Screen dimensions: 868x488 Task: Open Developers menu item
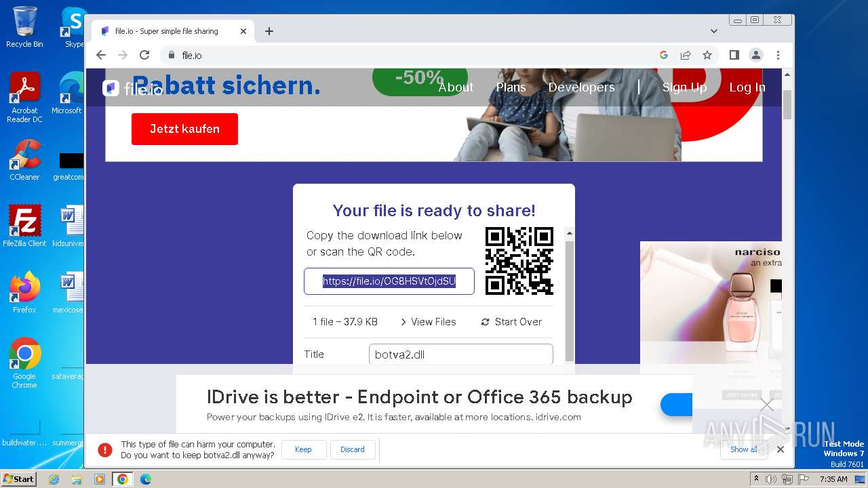[x=581, y=87]
